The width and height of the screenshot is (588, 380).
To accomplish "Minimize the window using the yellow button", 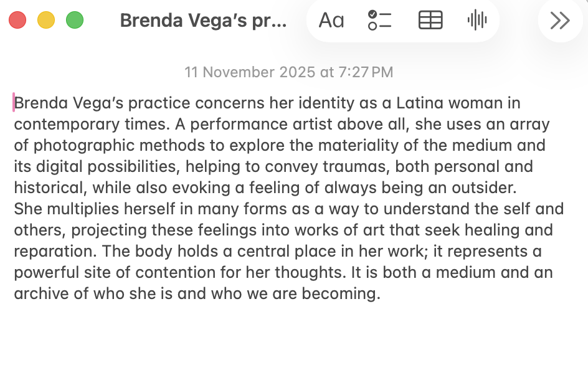I will [46, 21].
